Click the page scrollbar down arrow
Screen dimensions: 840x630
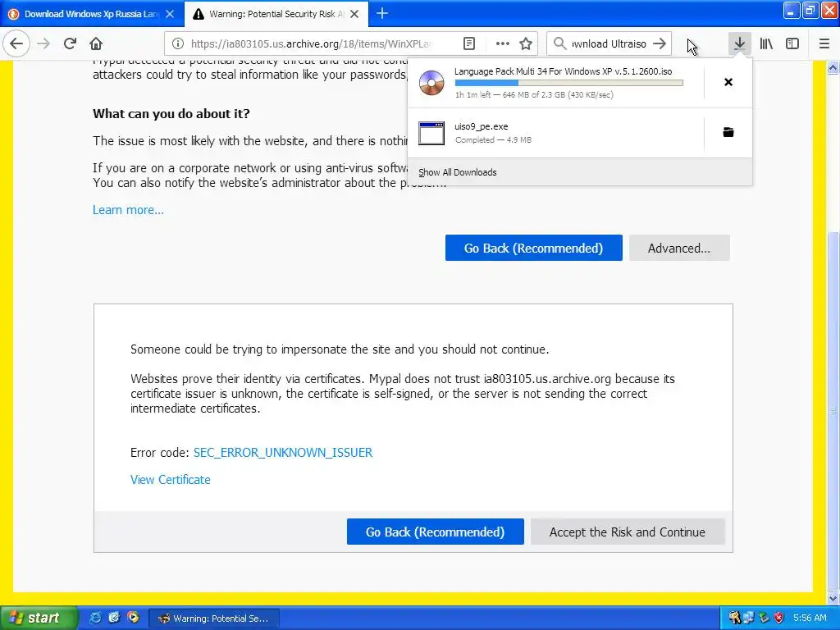coord(833,598)
